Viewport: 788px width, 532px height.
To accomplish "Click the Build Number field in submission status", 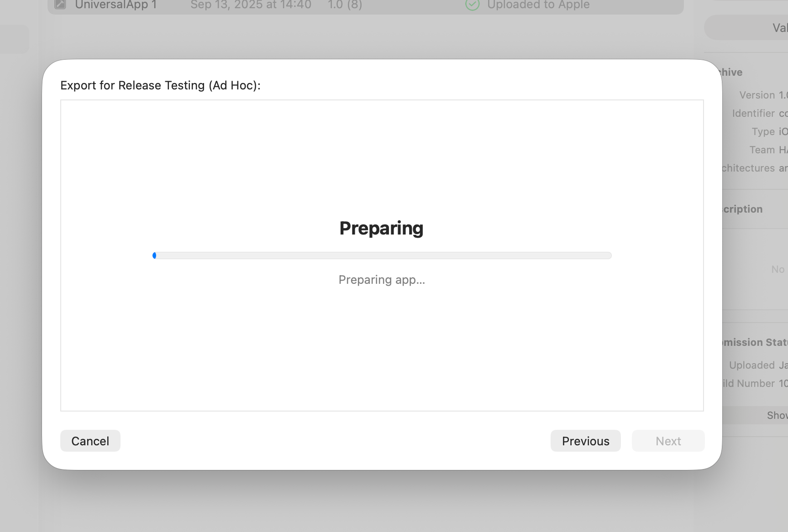I will pyautogui.click(x=749, y=383).
